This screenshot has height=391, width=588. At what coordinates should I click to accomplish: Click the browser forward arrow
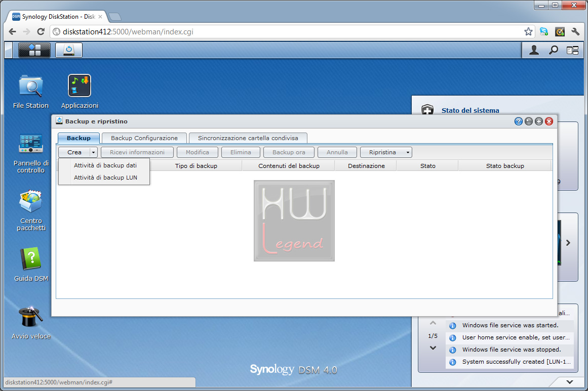coord(26,31)
